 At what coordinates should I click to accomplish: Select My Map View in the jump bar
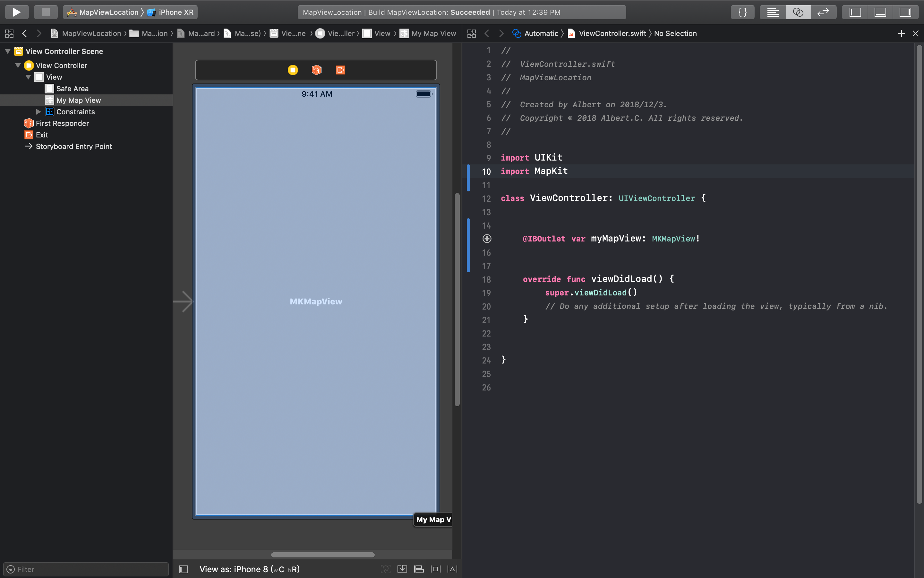pyautogui.click(x=428, y=34)
